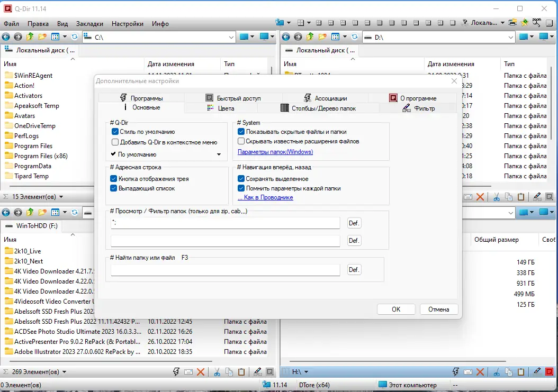558x392 pixels.
Task: Click the star favorites icon in the main toolbar
Action: click(525, 23)
